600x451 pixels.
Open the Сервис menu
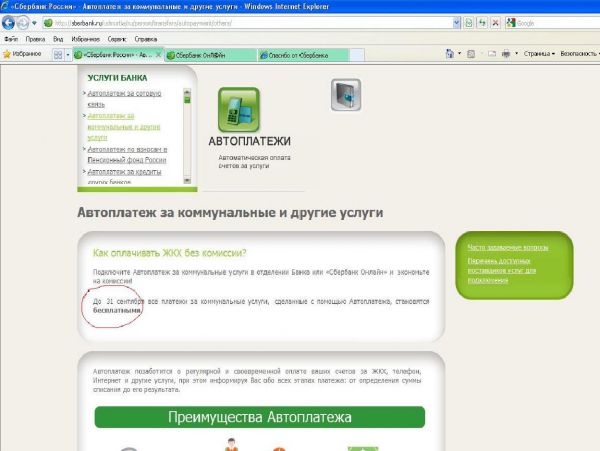[x=117, y=39]
